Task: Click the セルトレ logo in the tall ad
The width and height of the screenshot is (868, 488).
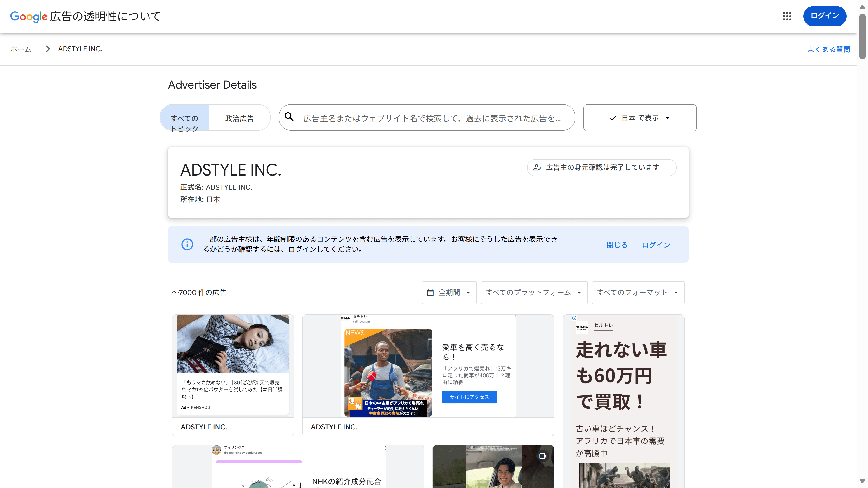Action: pyautogui.click(x=582, y=327)
